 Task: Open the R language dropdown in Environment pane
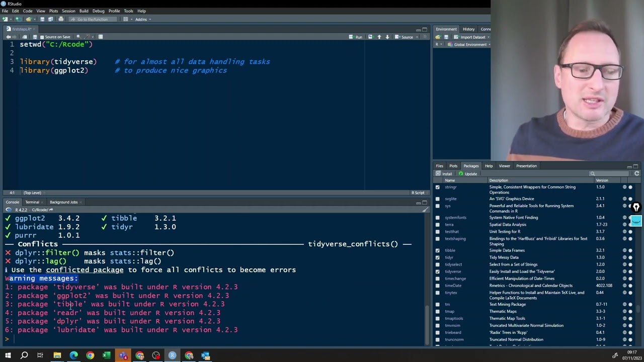pyautogui.click(x=438, y=44)
